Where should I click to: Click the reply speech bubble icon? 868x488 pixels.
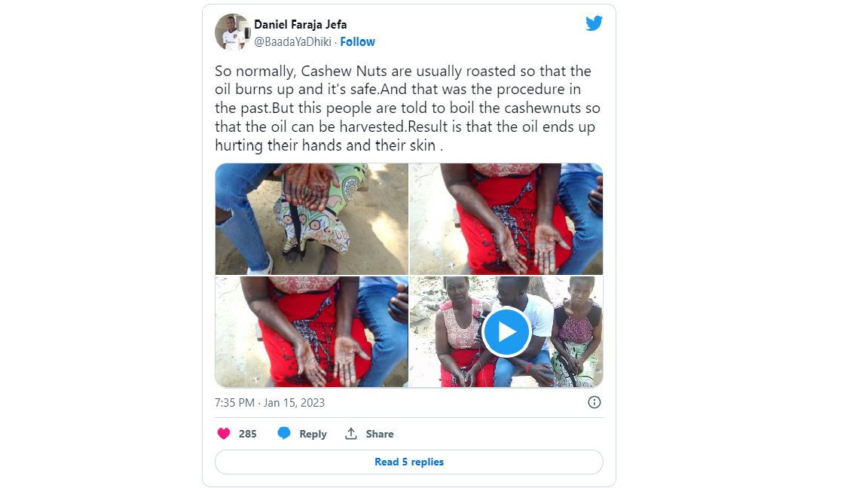pyautogui.click(x=284, y=434)
